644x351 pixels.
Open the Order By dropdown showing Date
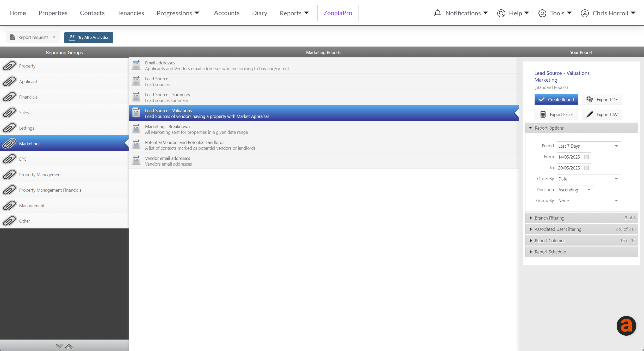pos(589,179)
